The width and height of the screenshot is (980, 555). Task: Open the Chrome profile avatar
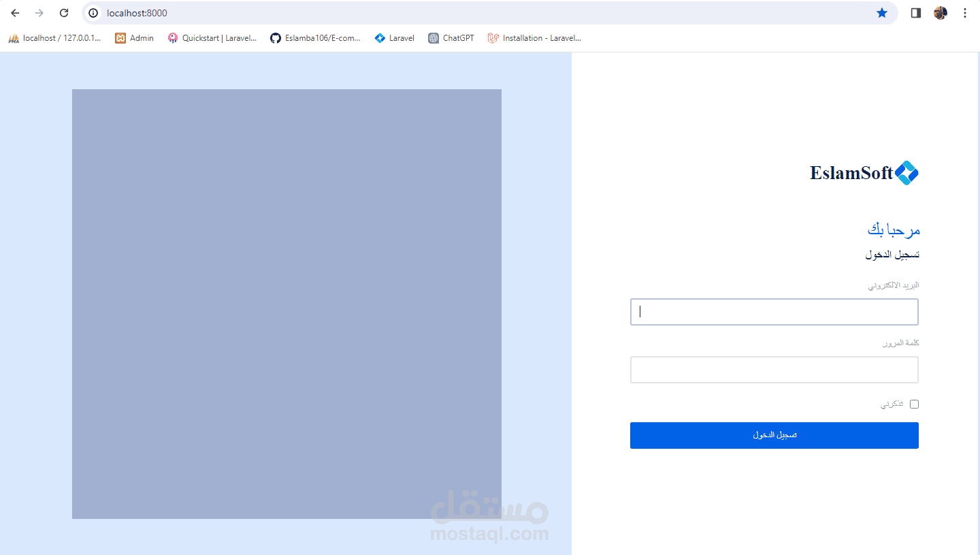click(941, 13)
